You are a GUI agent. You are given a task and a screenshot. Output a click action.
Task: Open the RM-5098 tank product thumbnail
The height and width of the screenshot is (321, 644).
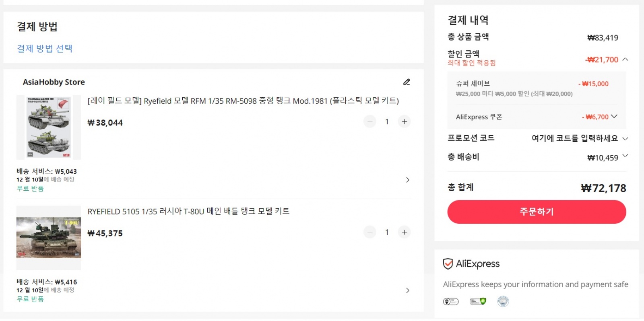tap(49, 128)
